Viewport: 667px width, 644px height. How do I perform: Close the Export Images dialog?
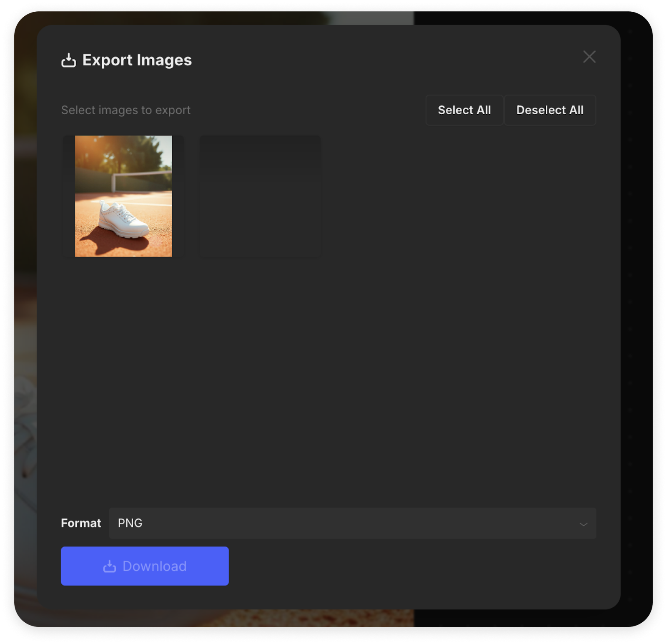coord(589,57)
